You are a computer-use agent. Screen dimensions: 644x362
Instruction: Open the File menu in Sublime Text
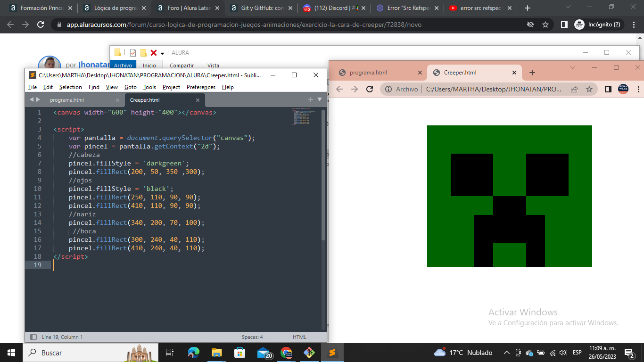tap(33, 87)
